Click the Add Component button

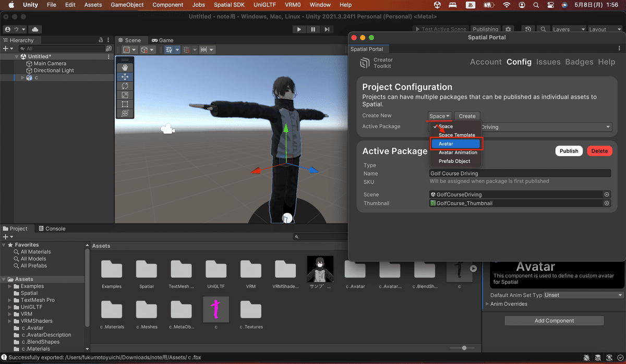click(554, 321)
